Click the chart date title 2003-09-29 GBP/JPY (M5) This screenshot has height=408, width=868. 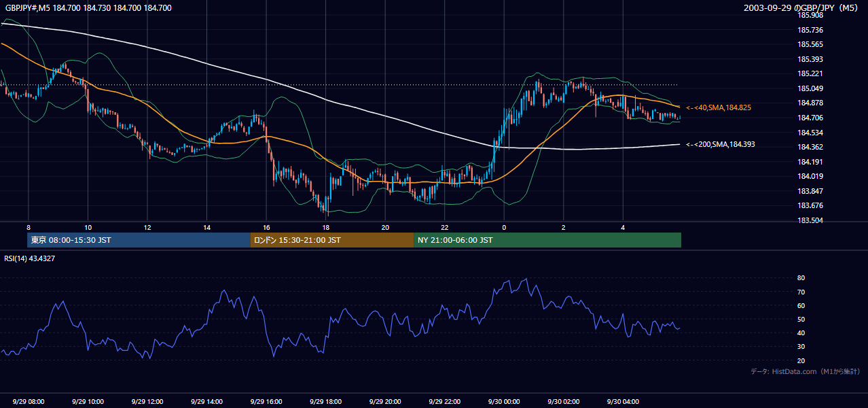(802, 8)
